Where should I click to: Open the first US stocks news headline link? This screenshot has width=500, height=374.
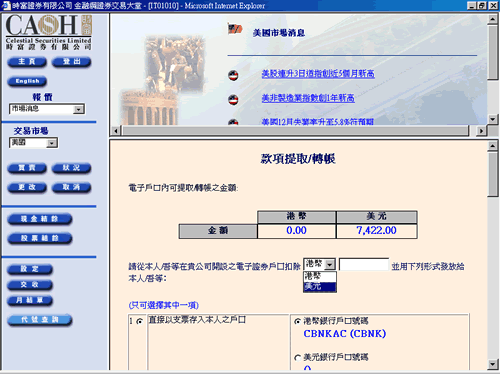[x=318, y=74]
